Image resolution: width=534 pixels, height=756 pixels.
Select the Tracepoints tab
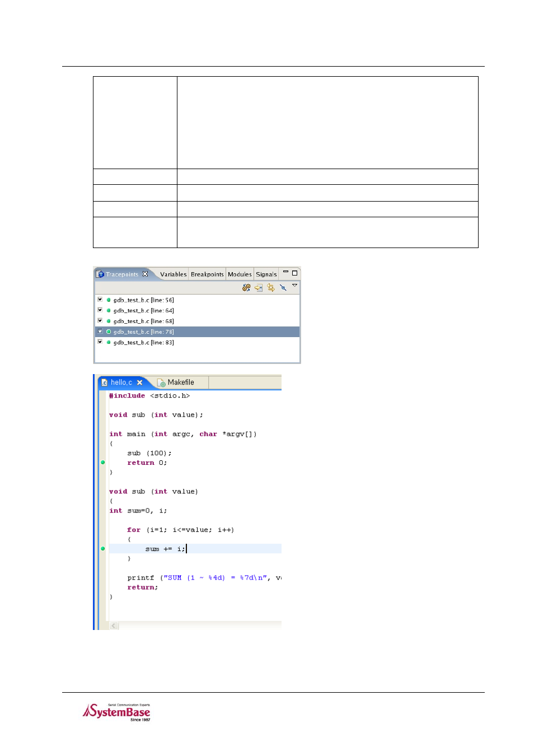122,274
